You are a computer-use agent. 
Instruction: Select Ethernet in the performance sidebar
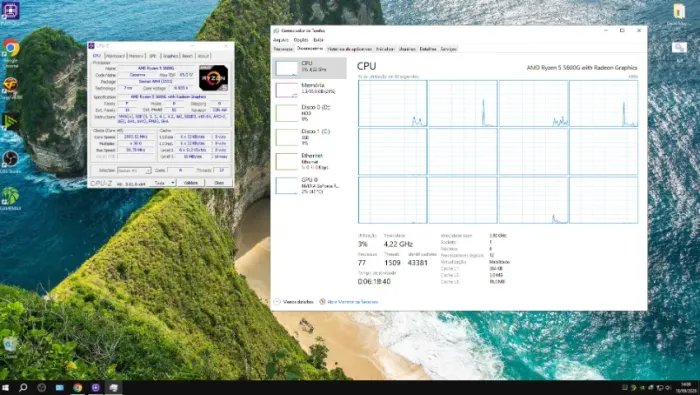click(x=309, y=161)
